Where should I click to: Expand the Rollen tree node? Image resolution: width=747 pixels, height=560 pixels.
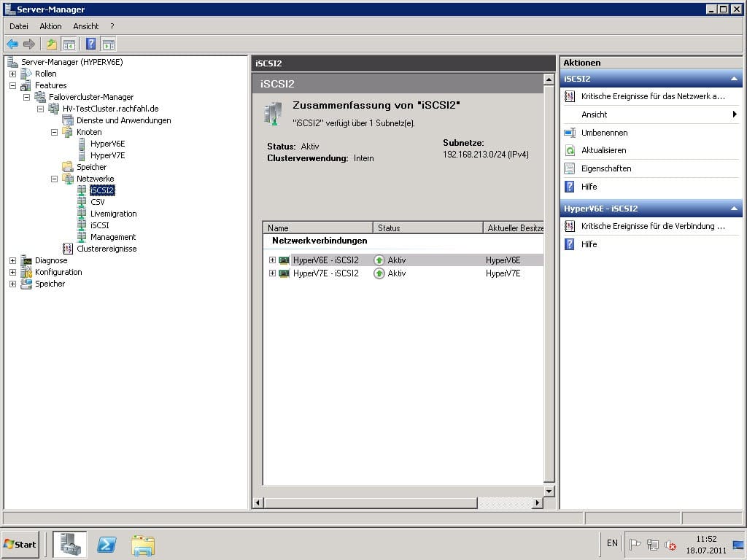pyautogui.click(x=13, y=74)
